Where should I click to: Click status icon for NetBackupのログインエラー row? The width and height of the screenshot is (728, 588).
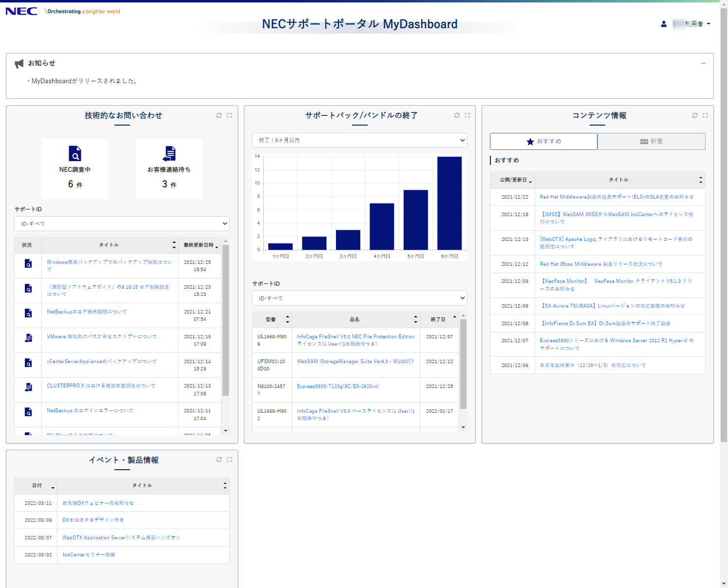coord(28,412)
